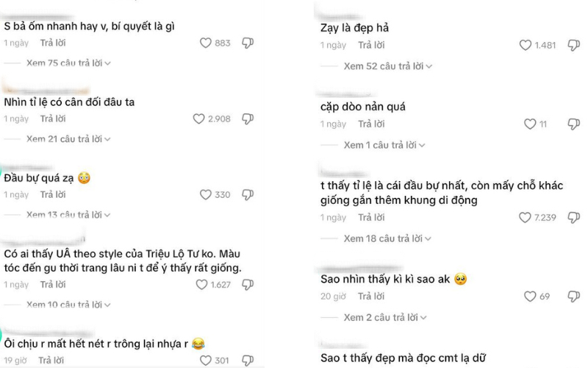
Task: Reply to 'cặp dòo nản quá' comment
Action: [x=371, y=124]
